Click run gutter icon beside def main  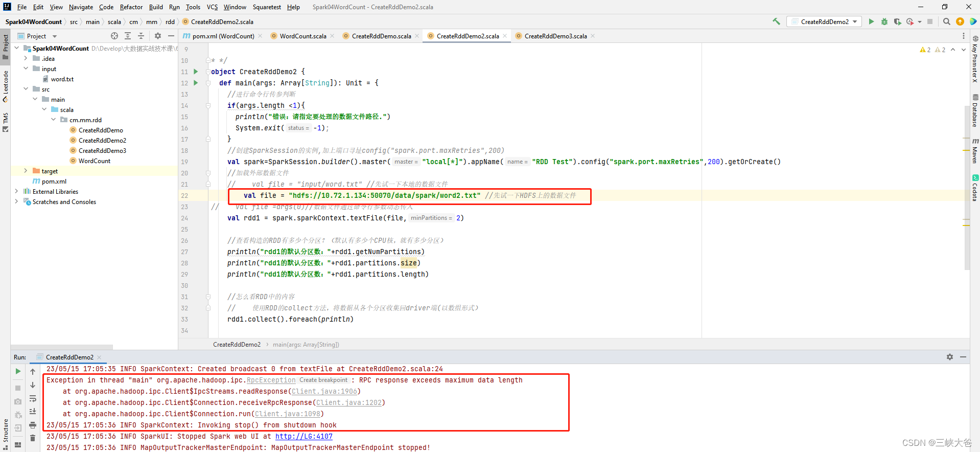point(196,83)
